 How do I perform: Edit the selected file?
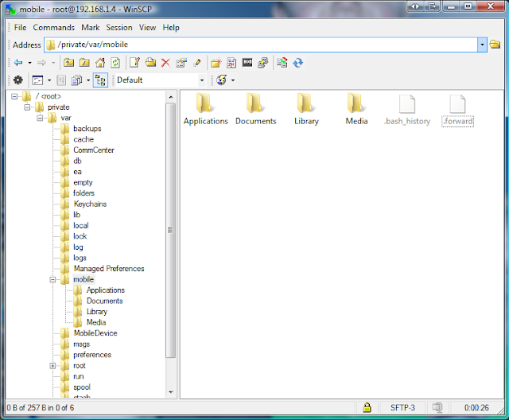[134, 63]
